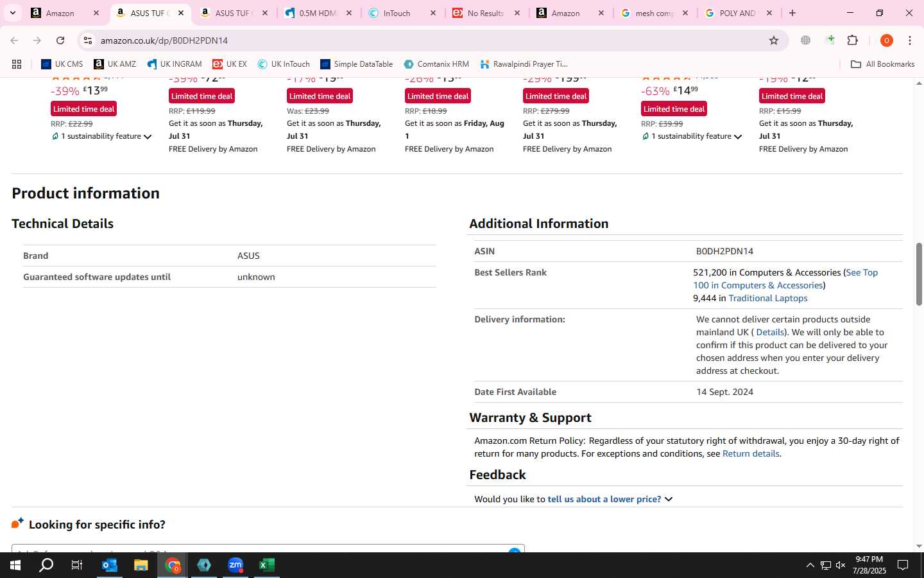This screenshot has width=924, height=578.
Task: Open Outlook from the taskbar
Action: [110, 565]
